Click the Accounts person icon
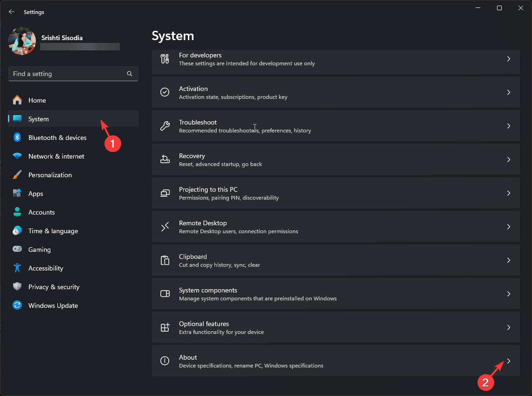 click(x=17, y=212)
